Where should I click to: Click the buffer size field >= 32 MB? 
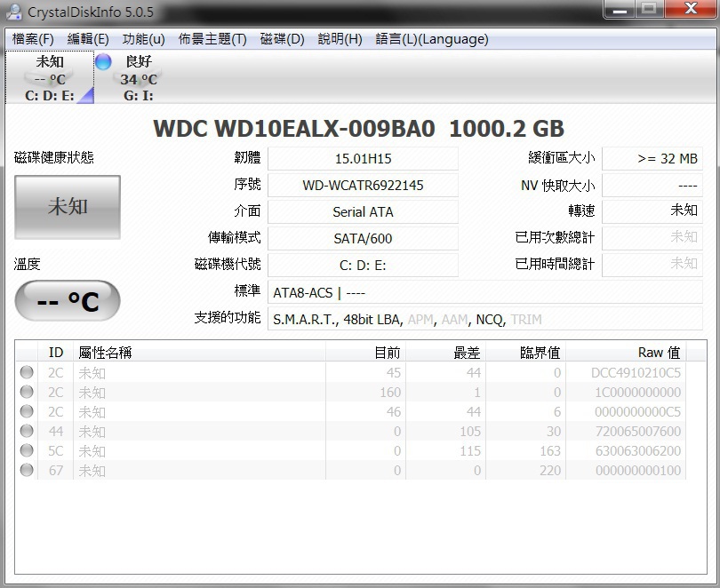[652, 159]
